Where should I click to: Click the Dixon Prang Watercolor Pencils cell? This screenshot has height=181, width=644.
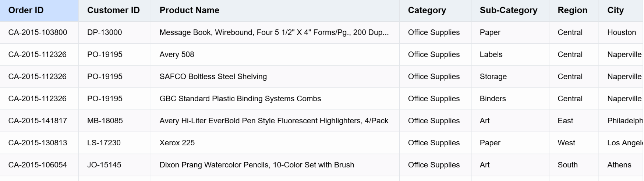tap(256, 165)
